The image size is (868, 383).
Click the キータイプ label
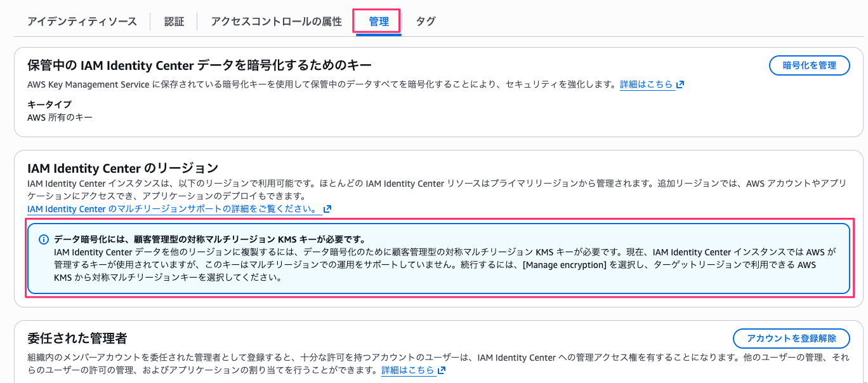click(x=49, y=104)
